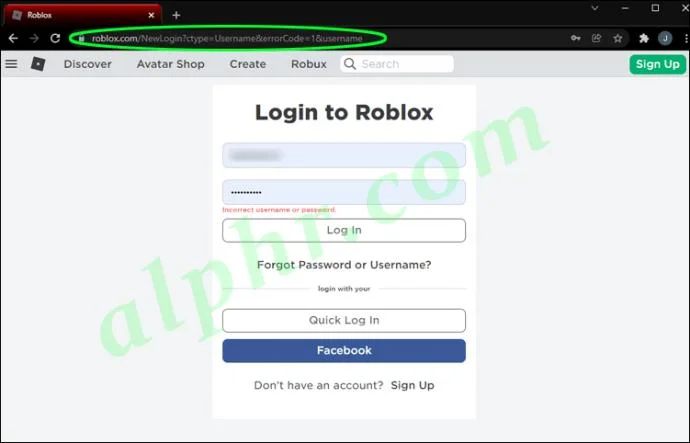Click the Log In button
Image resolution: width=690 pixels, height=443 pixels.
pos(344,230)
